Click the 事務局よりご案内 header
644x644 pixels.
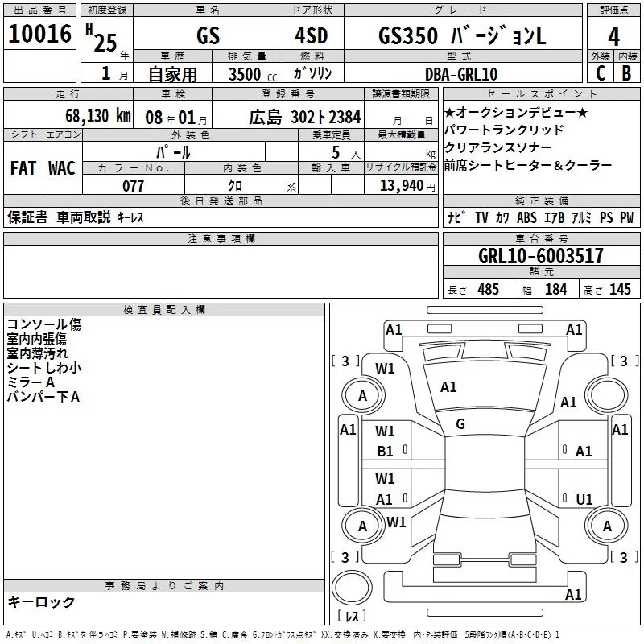pos(164,586)
